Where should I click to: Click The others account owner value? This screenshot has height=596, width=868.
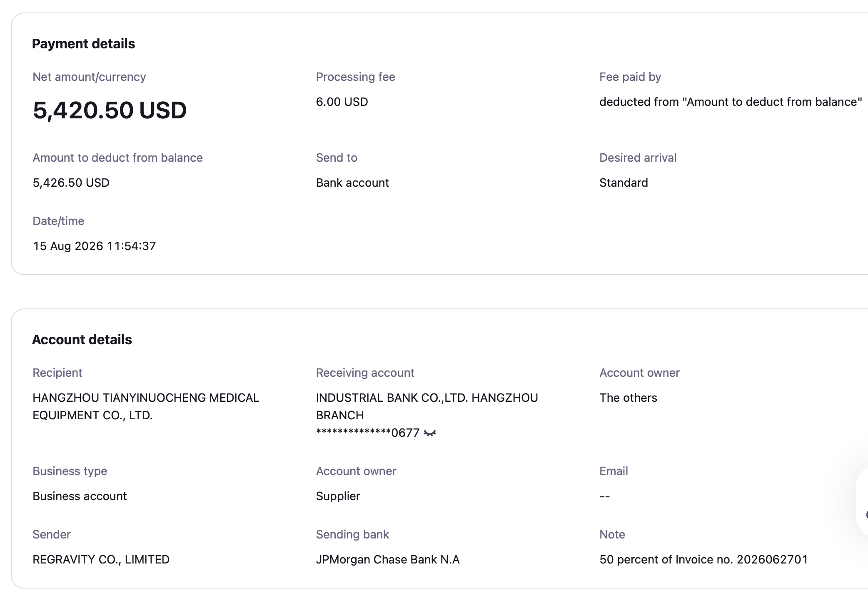(628, 398)
